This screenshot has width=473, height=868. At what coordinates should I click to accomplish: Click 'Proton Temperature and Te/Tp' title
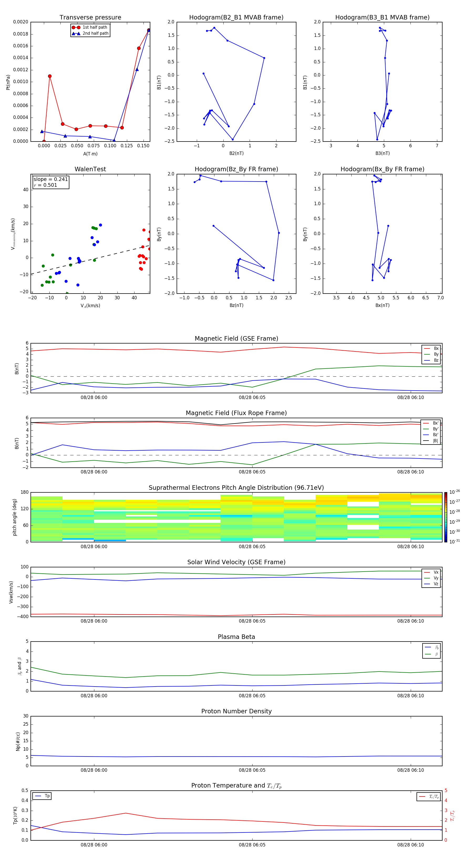[x=236, y=786]
